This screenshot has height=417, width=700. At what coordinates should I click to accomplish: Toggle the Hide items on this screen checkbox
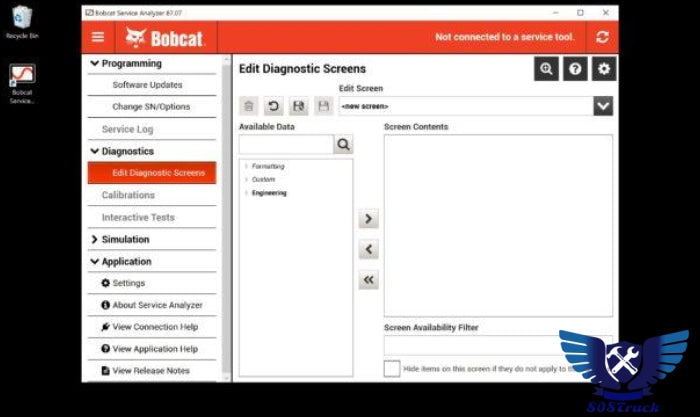pos(392,369)
